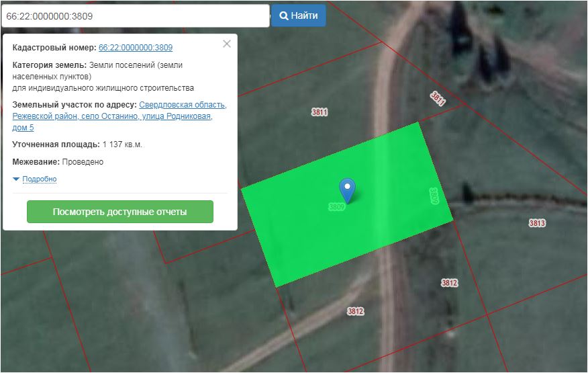This screenshot has height=373, width=588.
Task: Open cadastral number link 66:22:0000000:3809
Action: pyautogui.click(x=136, y=48)
